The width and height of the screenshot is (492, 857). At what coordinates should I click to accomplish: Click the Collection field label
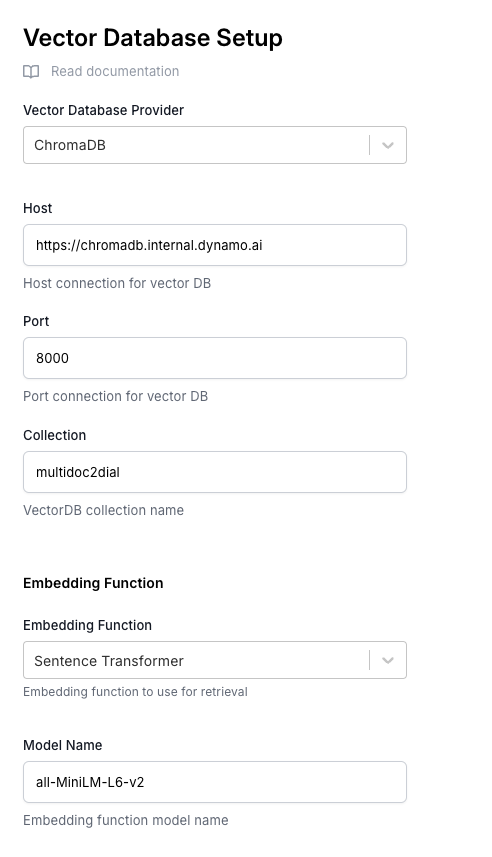55,436
